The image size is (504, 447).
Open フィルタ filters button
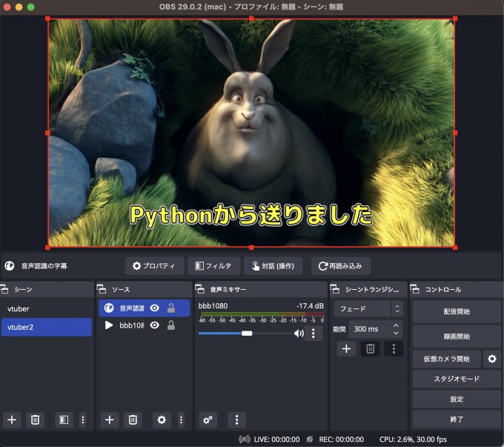[x=213, y=266]
